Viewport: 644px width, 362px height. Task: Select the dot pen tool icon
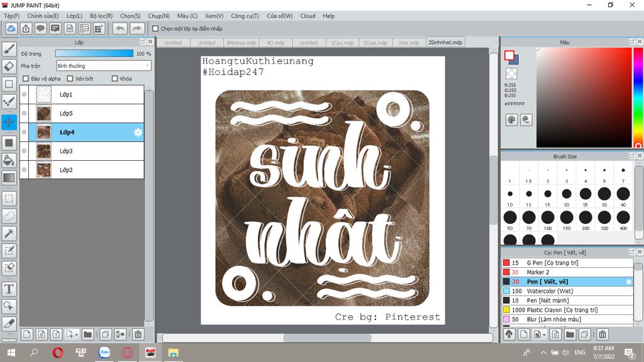coord(9,101)
